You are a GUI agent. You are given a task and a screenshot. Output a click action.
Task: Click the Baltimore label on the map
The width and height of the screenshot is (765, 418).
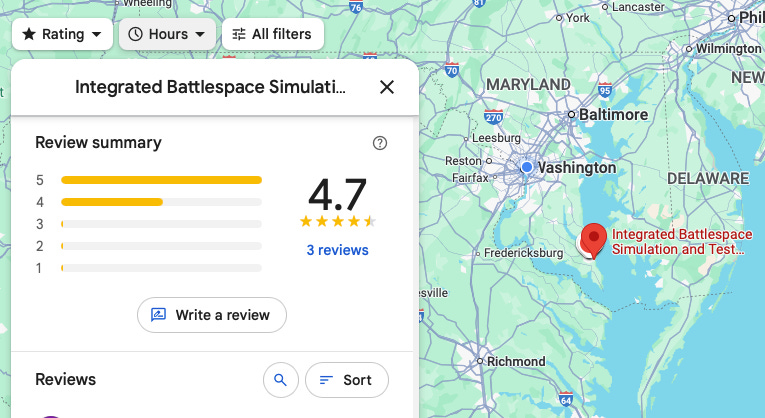coord(613,115)
